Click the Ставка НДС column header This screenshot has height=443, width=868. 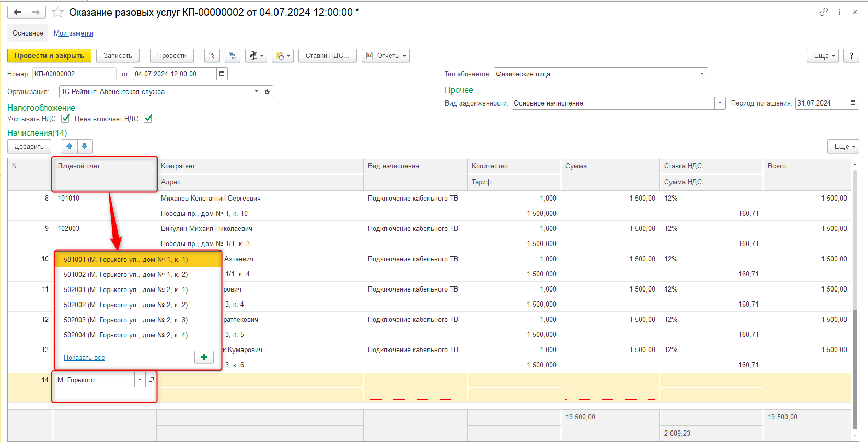(711, 166)
